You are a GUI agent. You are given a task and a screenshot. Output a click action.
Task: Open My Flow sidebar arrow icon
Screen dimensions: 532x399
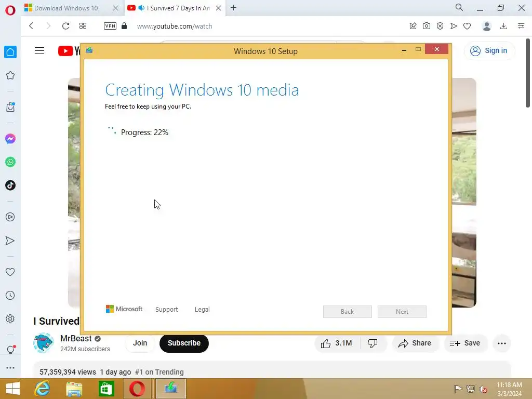point(10,241)
